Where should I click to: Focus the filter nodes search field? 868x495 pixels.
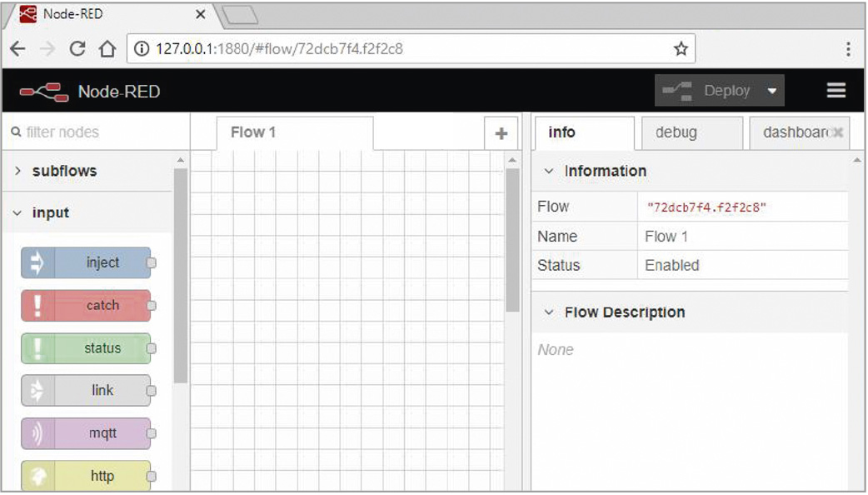click(97, 132)
